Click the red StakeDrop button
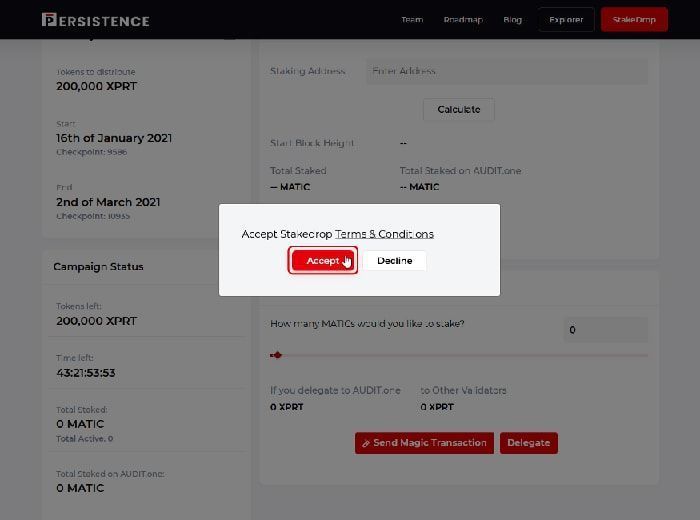700x520 pixels. 634,20
